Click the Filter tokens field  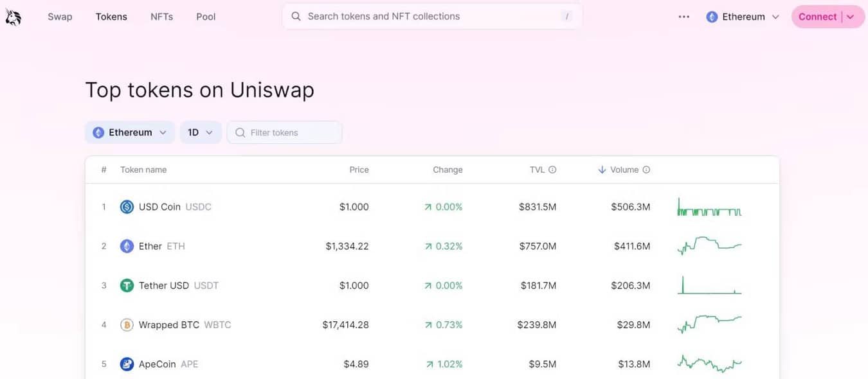[x=284, y=132]
